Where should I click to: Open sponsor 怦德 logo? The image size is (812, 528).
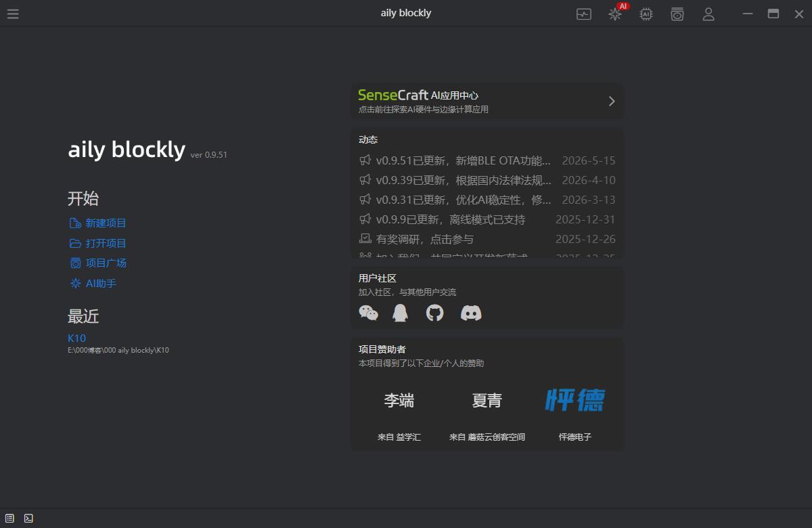pyautogui.click(x=575, y=400)
